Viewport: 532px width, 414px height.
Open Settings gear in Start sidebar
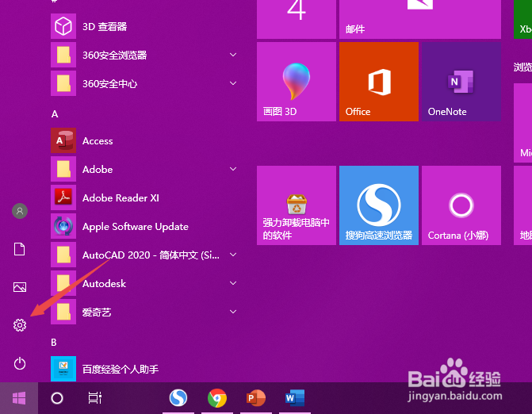pyautogui.click(x=20, y=325)
